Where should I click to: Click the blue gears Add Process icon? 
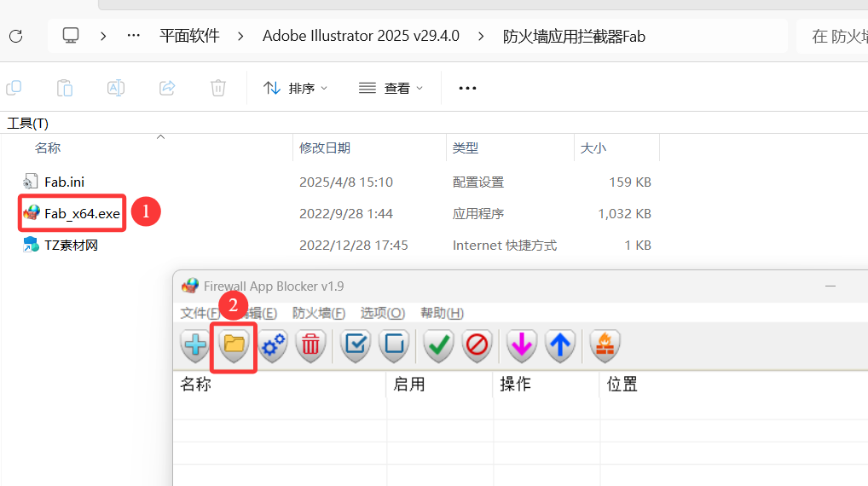point(273,345)
